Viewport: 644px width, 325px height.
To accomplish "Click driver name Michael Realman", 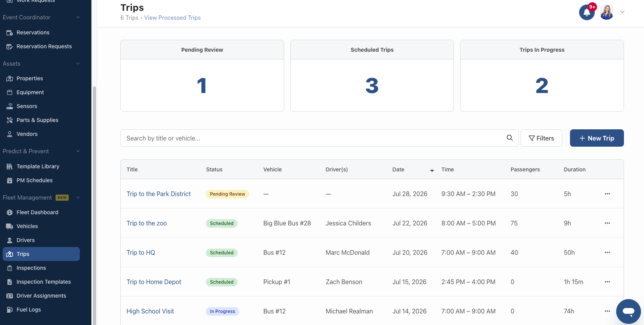I will (x=349, y=311).
